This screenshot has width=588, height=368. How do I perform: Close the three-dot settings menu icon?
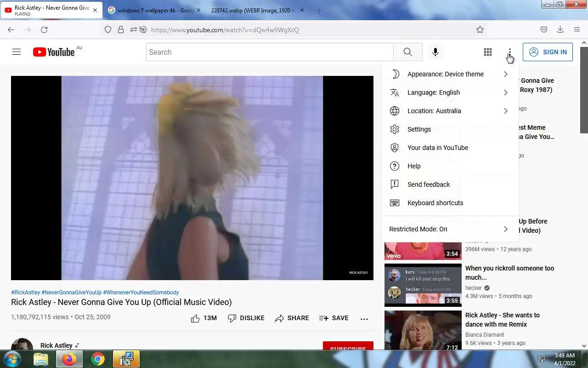(x=509, y=52)
